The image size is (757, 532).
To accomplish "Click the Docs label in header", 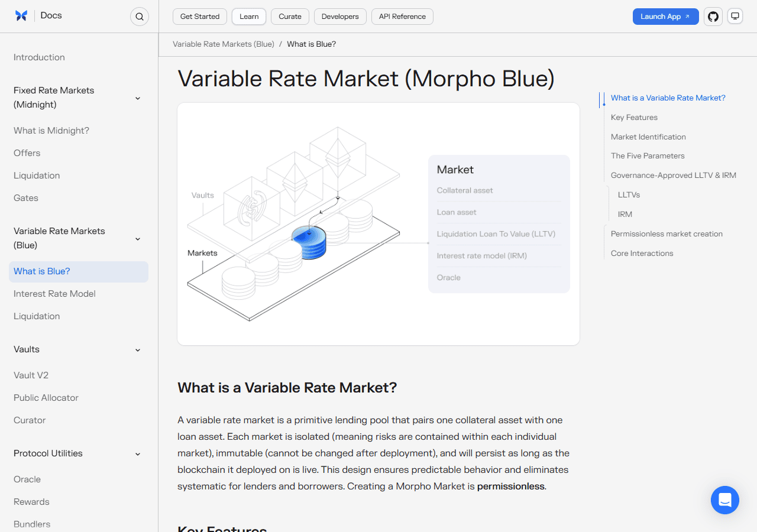I will tap(51, 15).
